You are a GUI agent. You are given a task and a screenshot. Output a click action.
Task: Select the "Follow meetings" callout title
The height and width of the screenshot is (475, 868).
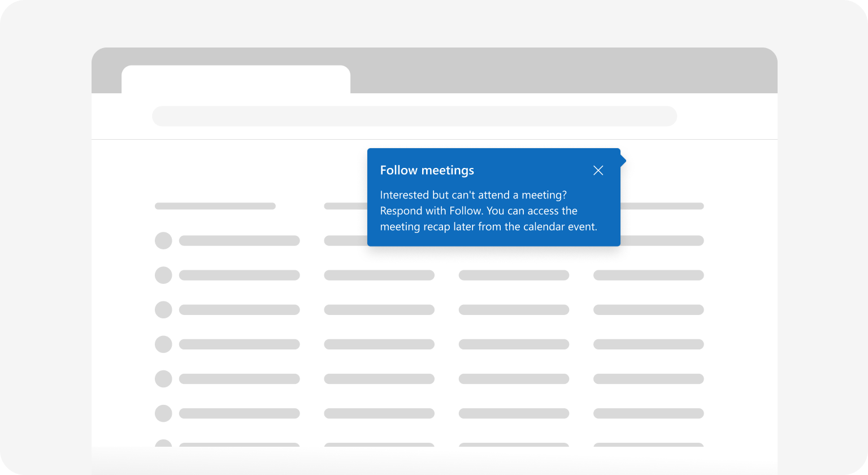(427, 171)
